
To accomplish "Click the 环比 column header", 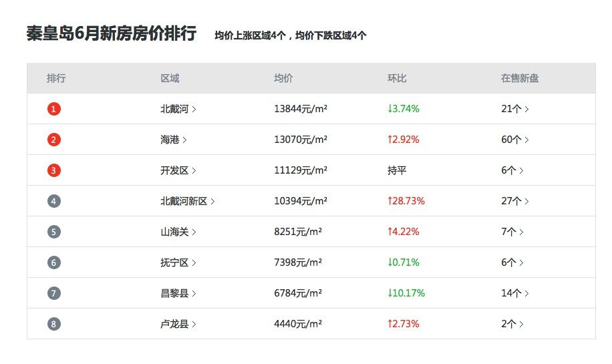I will click(397, 78).
